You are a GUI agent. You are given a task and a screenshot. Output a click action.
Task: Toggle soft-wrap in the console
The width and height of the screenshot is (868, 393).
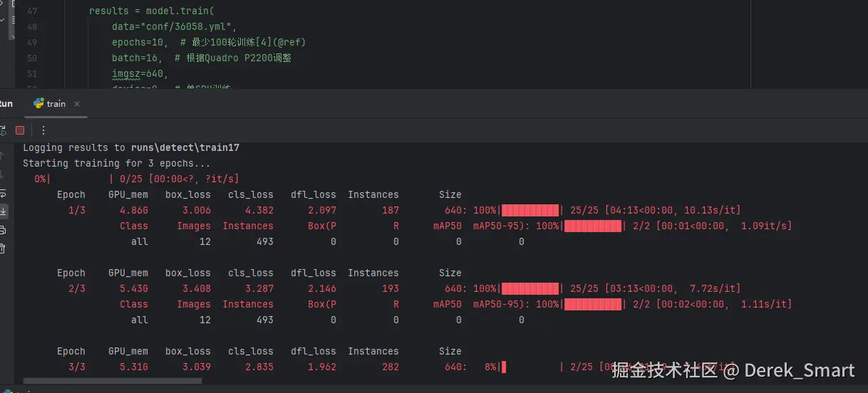(x=3, y=193)
